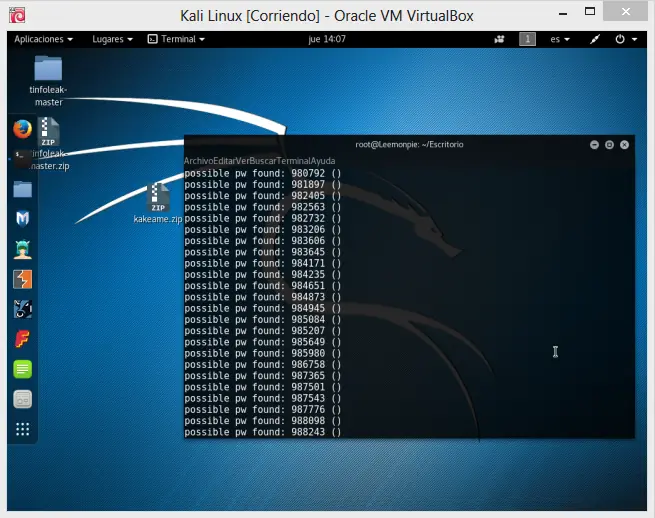Maximize the root@Leemonpie terminal window
The height and width of the screenshot is (518, 655).
[x=609, y=145]
